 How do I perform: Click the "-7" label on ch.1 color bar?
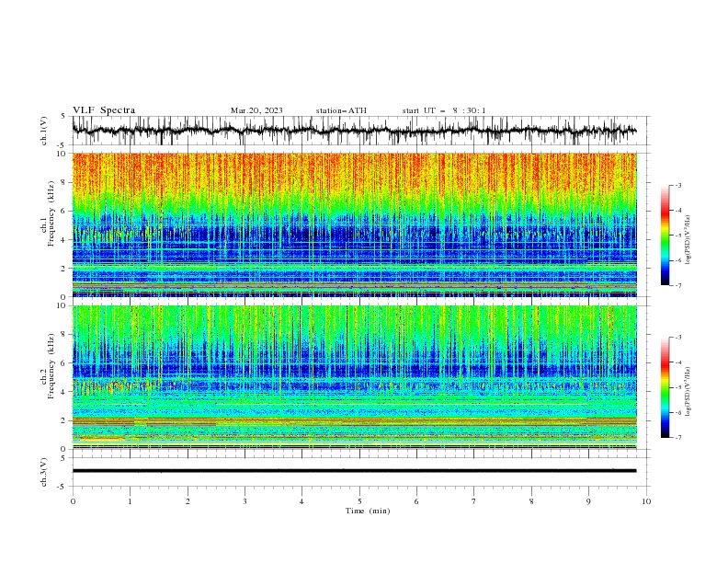(x=677, y=285)
